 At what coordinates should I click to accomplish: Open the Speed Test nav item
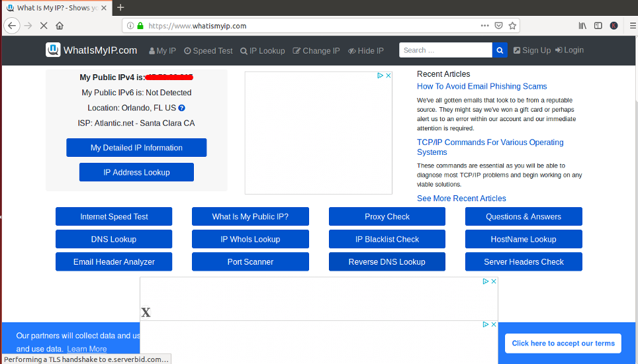coord(208,51)
